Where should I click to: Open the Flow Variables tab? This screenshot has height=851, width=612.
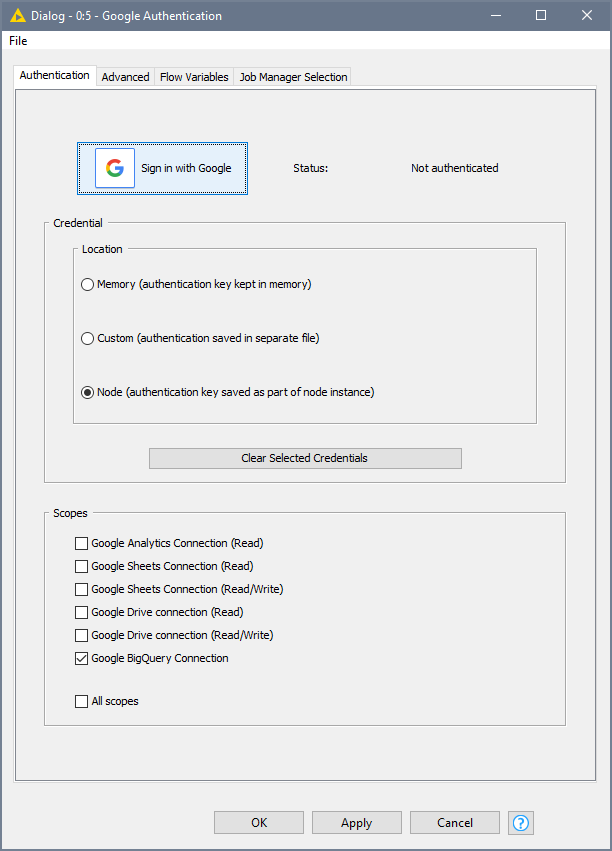coord(194,77)
